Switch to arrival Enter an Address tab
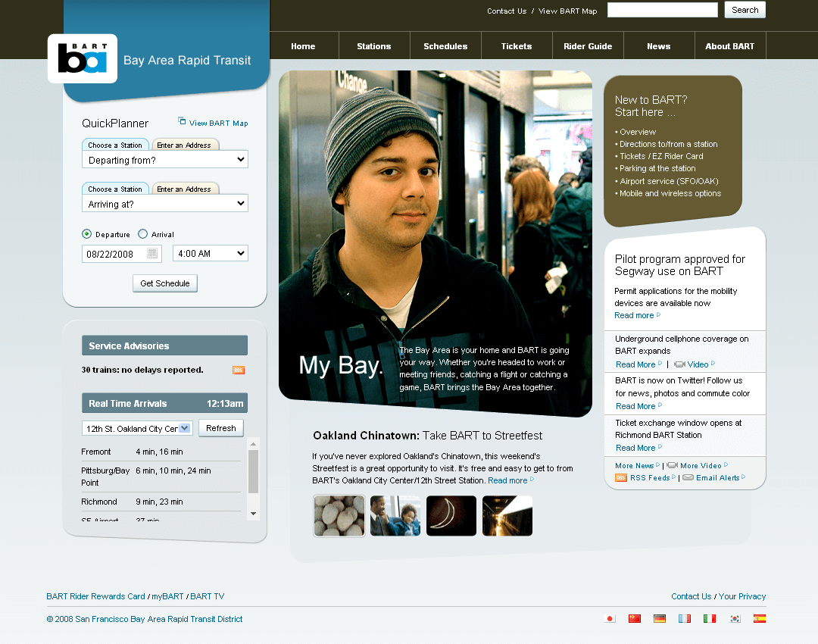Screen dimensions: 818x644 pos(184,189)
